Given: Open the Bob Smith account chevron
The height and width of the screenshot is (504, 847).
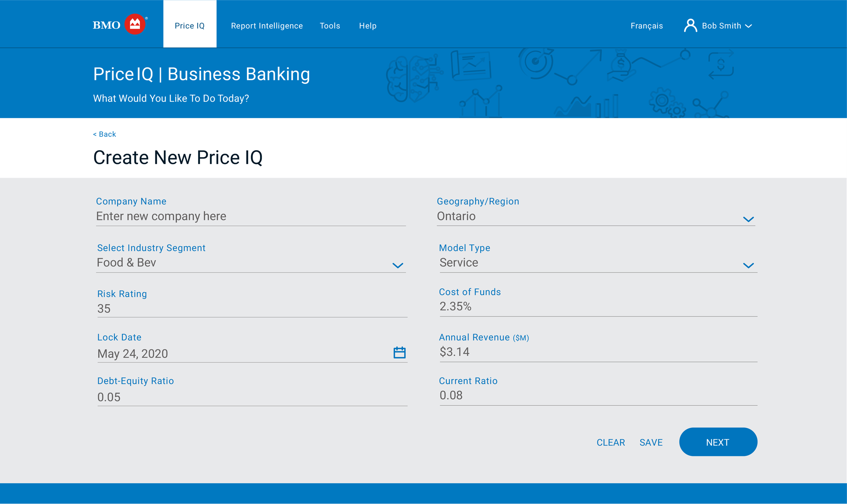Looking at the screenshot, I should pyautogui.click(x=750, y=26).
